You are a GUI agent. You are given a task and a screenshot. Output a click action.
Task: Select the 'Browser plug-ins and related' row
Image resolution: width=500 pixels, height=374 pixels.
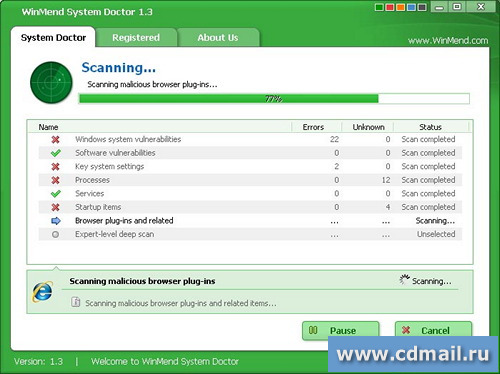click(250, 221)
